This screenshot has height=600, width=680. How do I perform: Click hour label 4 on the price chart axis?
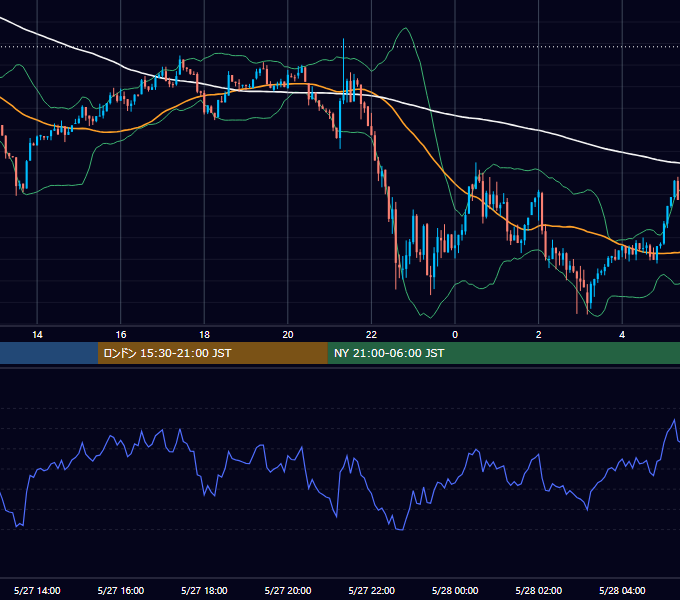coord(622,335)
